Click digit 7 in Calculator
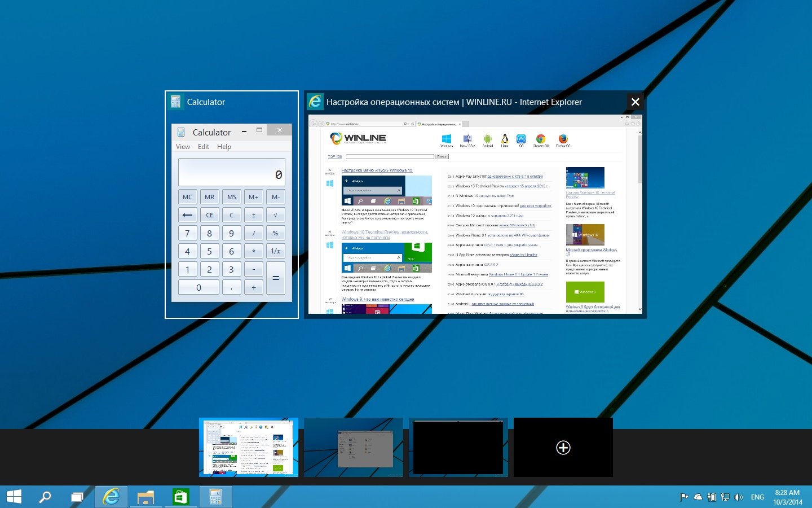 coord(188,233)
